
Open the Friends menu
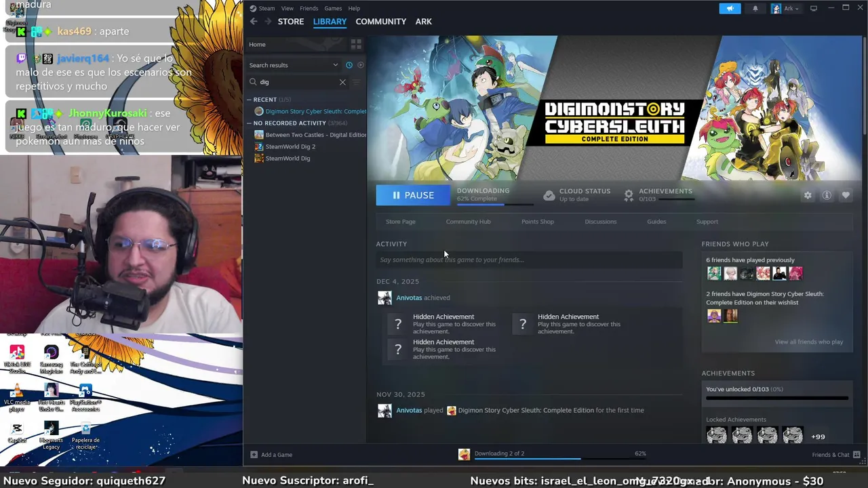(x=309, y=8)
